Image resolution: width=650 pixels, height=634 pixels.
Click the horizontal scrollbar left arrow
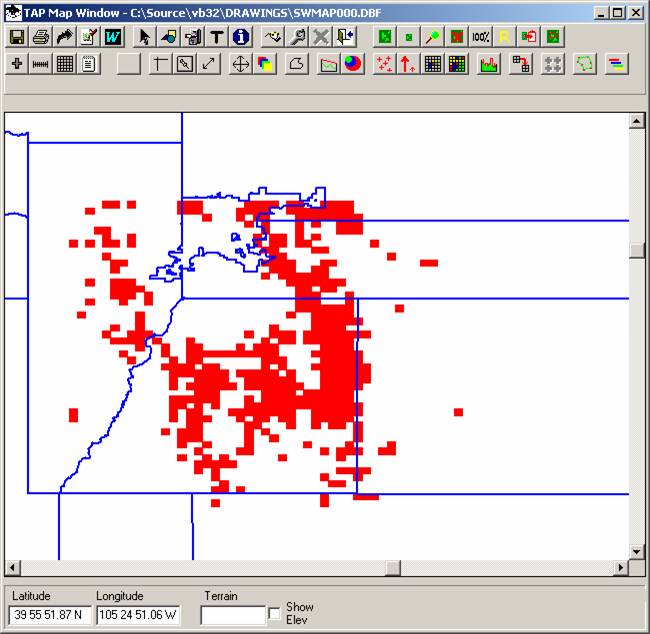pos(12,567)
